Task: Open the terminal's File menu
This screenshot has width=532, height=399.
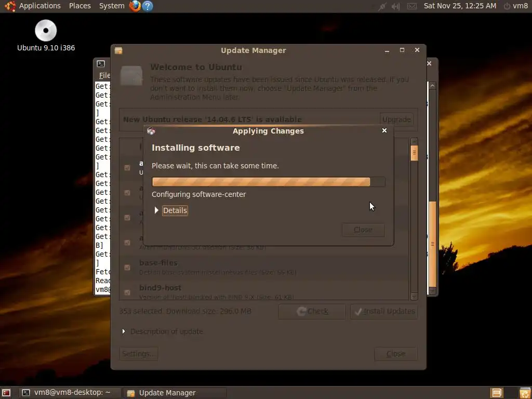Action: [x=104, y=75]
